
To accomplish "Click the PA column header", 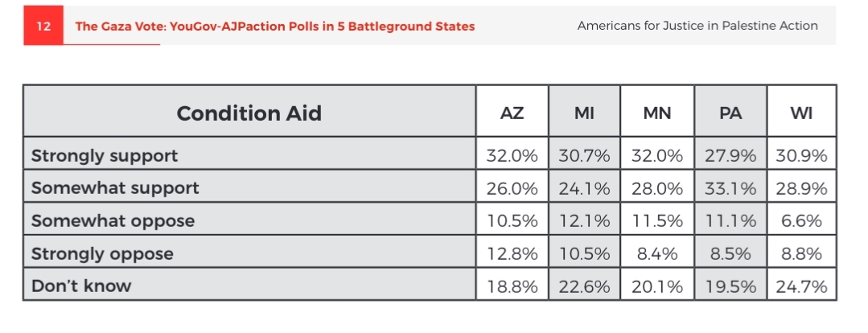I will coord(730,113).
